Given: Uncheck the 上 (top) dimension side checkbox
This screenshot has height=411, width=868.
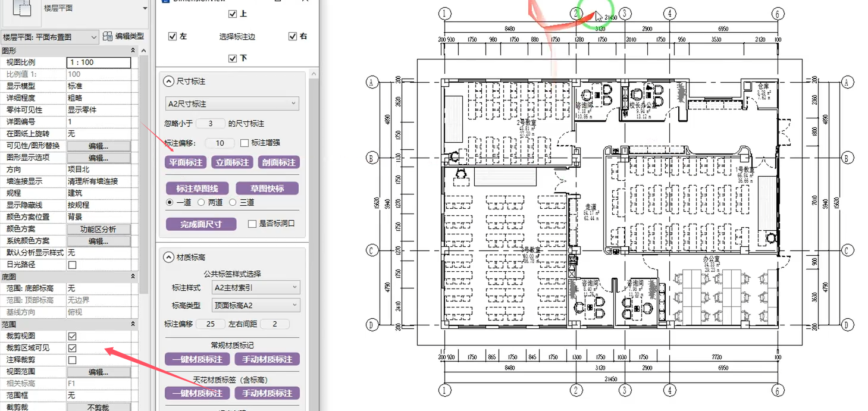Looking at the screenshot, I should [x=233, y=14].
